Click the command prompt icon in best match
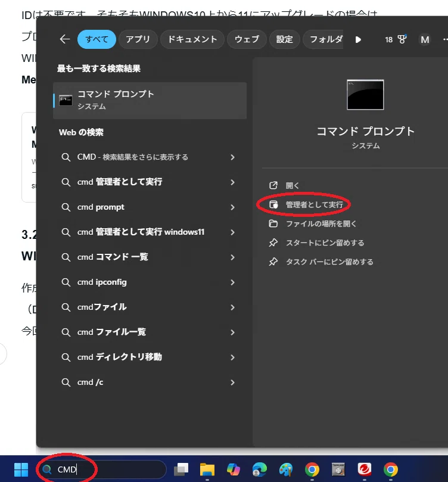The height and width of the screenshot is (482, 448). pos(66,100)
